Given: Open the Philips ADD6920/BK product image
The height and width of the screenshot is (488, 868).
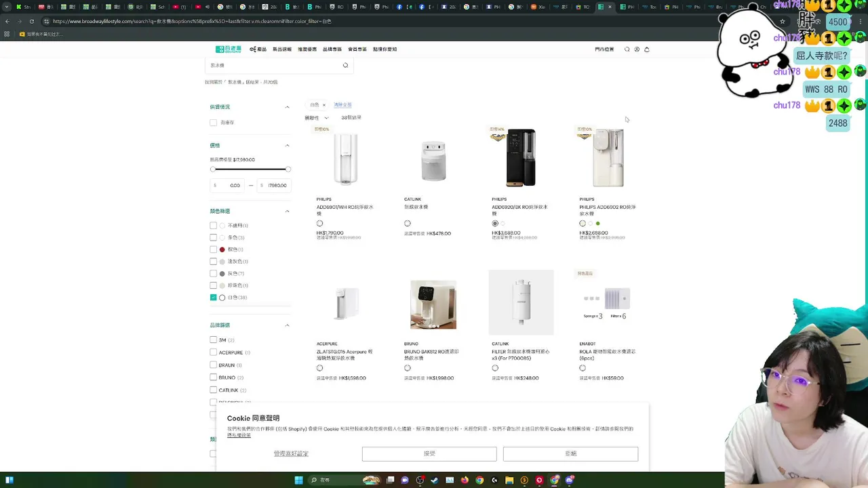Looking at the screenshot, I should pos(521,158).
